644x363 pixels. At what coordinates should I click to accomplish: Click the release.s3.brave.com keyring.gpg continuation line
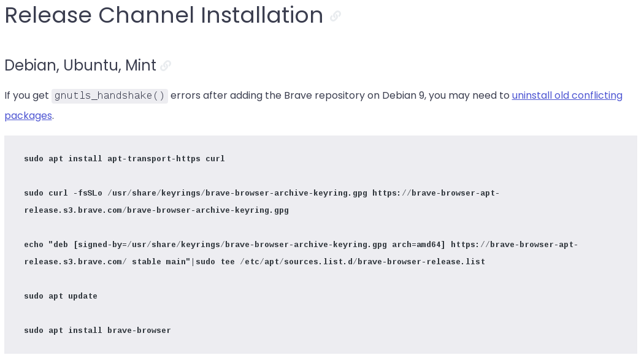[156, 210]
